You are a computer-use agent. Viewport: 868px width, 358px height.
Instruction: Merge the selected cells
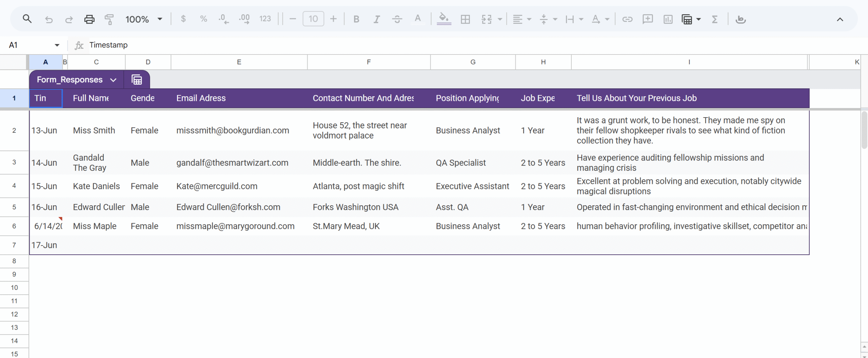[487, 19]
